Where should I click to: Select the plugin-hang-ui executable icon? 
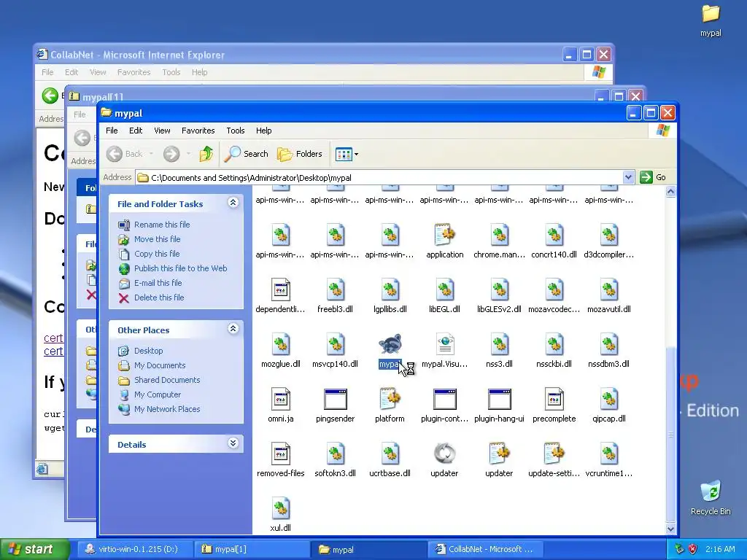[x=499, y=399]
